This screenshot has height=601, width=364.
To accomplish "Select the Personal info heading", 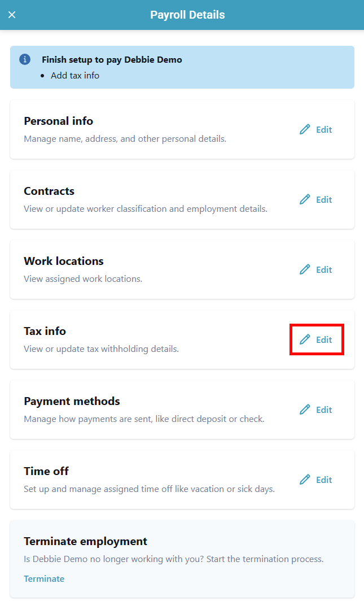I will point(58,121).
